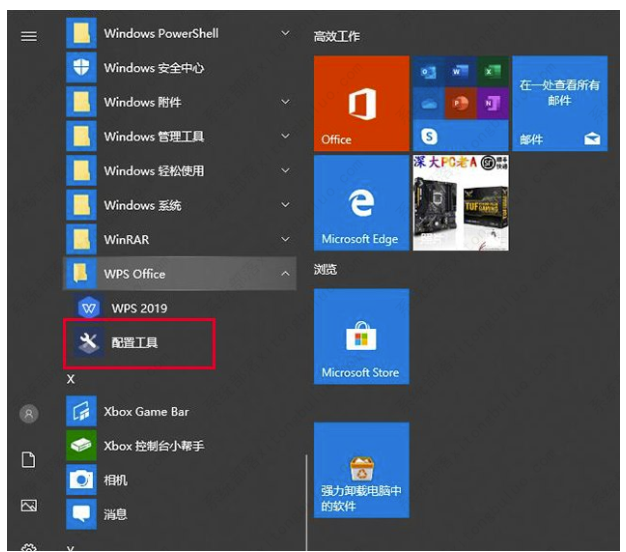Click the WinRAR folder icon
626x552 pixels.
[x=81, y=239]
